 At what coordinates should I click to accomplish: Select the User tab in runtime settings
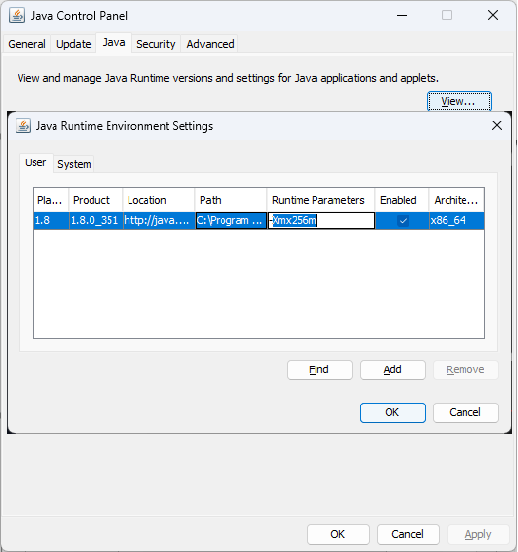click(36, 163)
